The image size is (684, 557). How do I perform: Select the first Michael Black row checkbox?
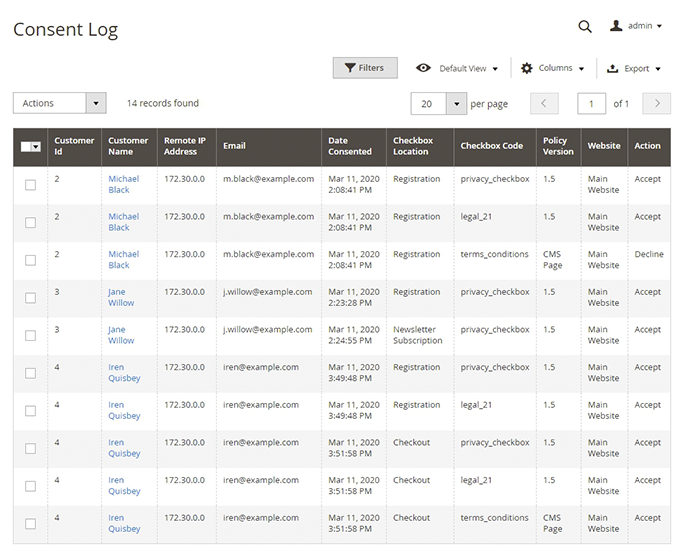click(30, 185)
